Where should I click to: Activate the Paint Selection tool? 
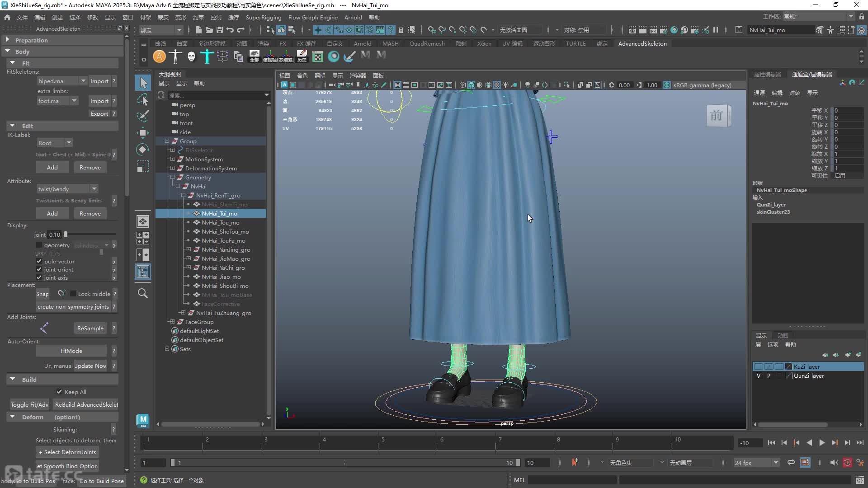pyautogui.click(x=143, y=116)
